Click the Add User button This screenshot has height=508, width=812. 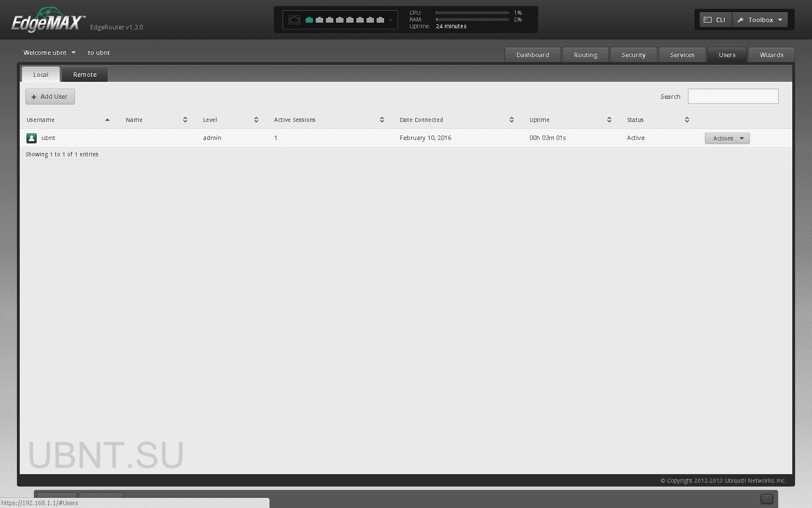pos(50,96)
